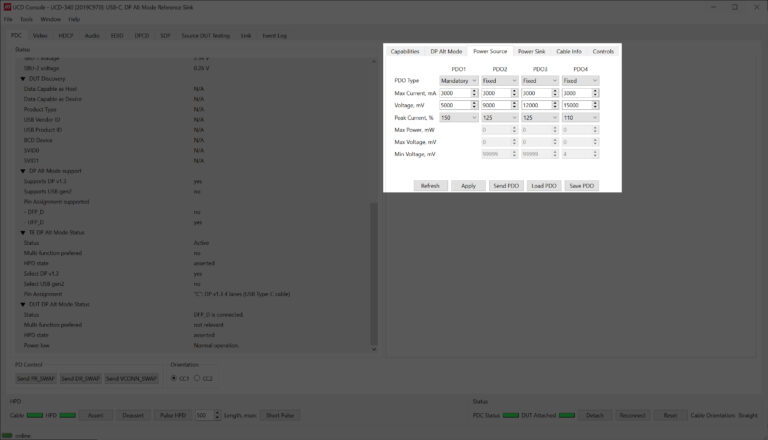Switch to the Cable Info tab

coord(569,51)
